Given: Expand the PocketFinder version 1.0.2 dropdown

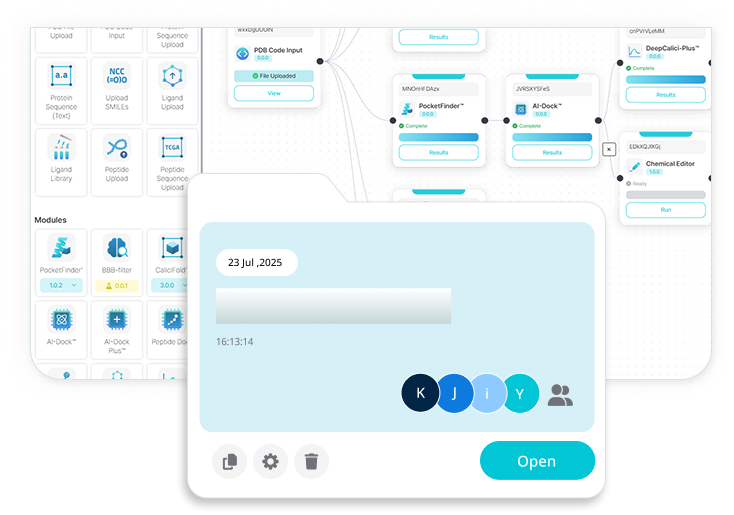Looking at the screenshot, I should click(x=61, y=285).
